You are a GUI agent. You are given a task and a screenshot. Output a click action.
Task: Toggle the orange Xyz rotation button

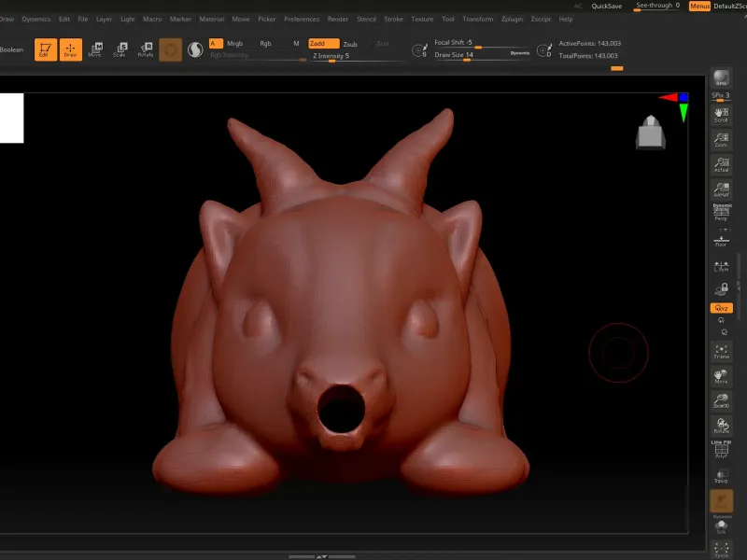point(721,308)
